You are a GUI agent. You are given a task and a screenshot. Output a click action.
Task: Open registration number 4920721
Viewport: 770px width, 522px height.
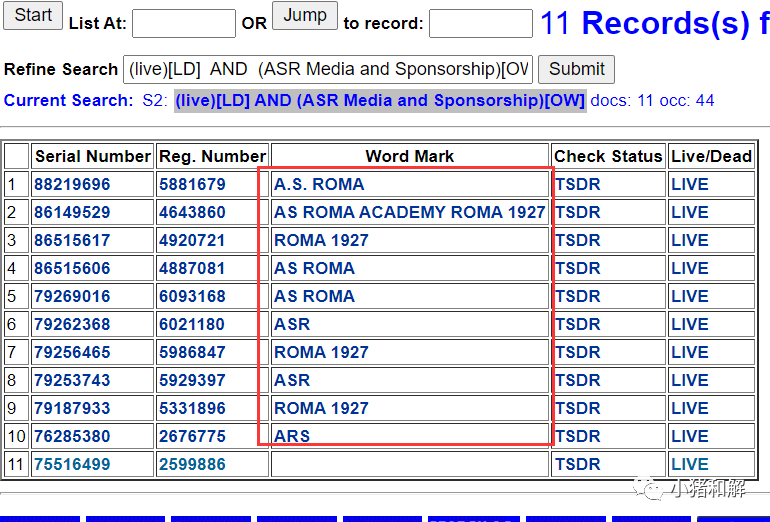(192, 240)
